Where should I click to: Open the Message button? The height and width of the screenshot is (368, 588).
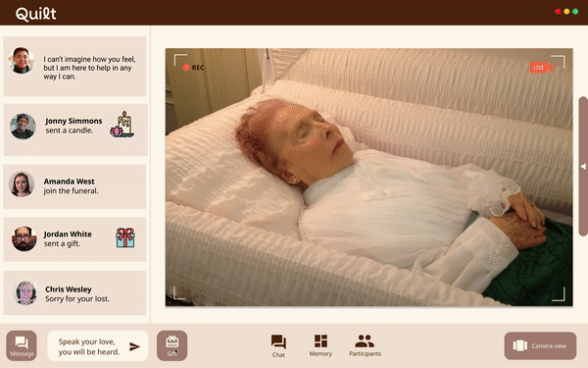coord(22,345)
